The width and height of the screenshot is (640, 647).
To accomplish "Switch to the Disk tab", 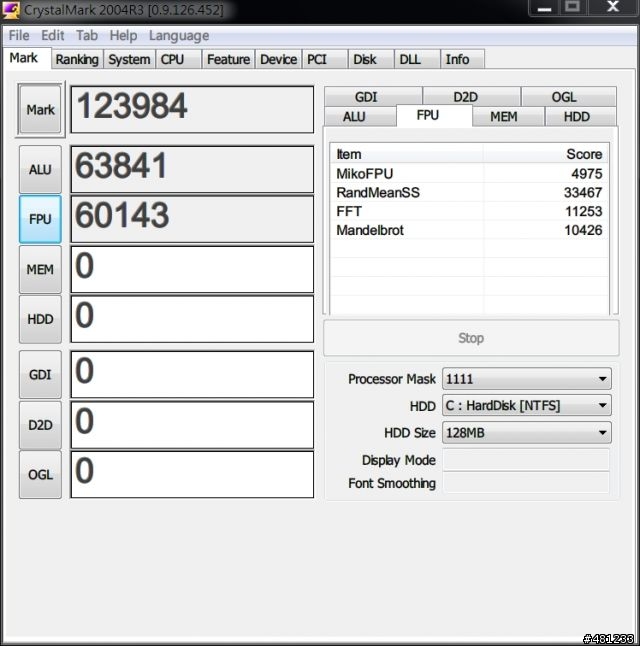I will tap(371, 59).
